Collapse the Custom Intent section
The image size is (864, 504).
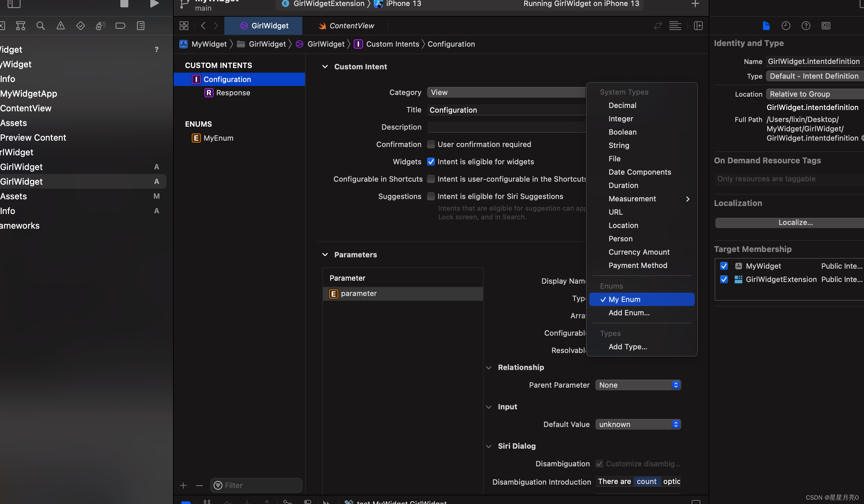pos(325,67)
